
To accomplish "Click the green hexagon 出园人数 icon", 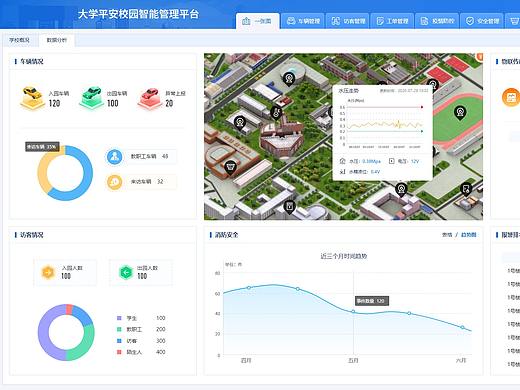I will tap(126, 273).
